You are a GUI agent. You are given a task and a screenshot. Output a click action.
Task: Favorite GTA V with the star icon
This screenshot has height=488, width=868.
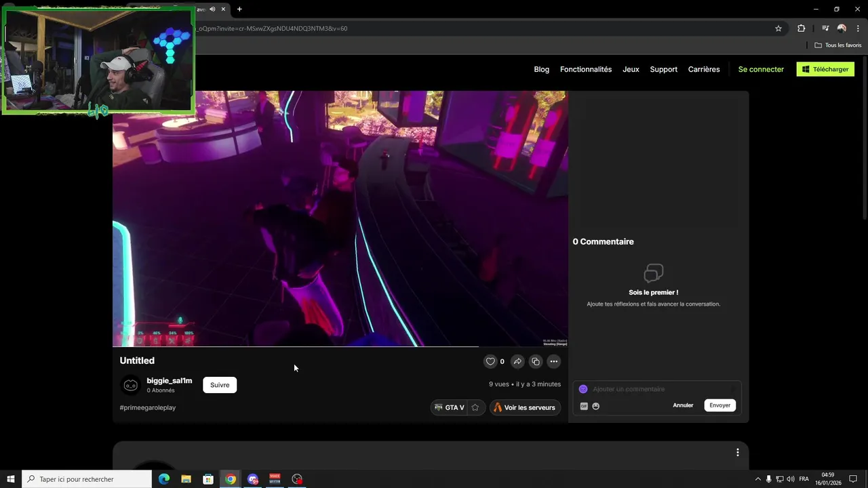[475, 407]
